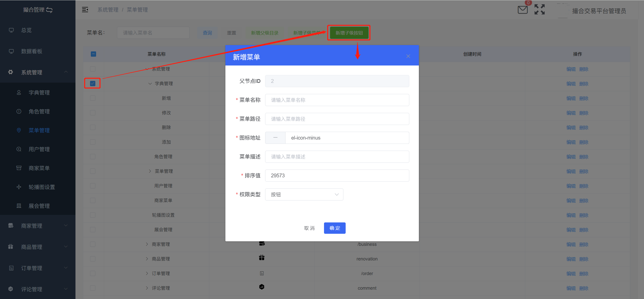Click the 菜单名称 input field

click(x=337, y=100)
